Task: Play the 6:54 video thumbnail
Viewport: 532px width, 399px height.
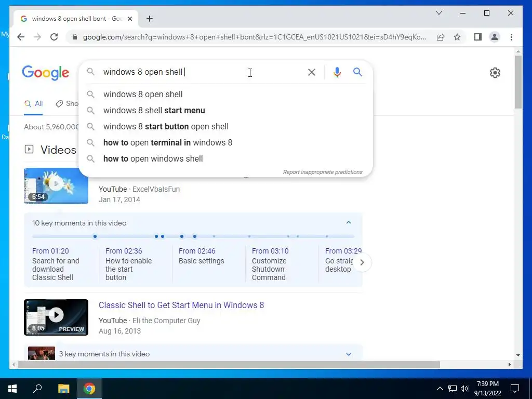Action: [x=56, y=185]
